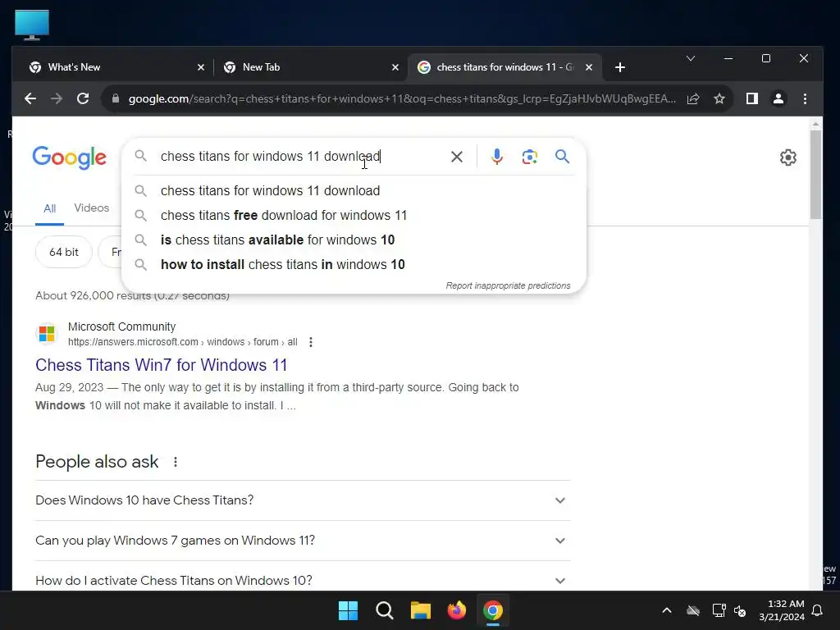Go to Google homepage via logo

point(70,157)
